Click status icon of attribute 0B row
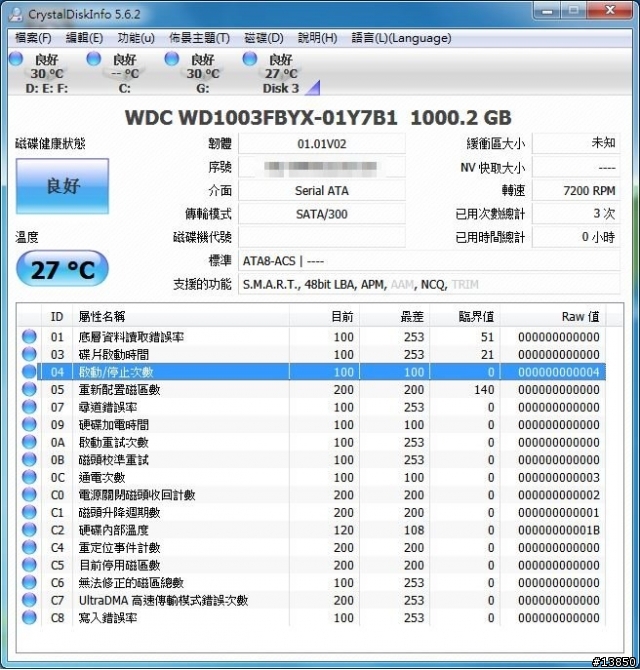 coord(29,459)
